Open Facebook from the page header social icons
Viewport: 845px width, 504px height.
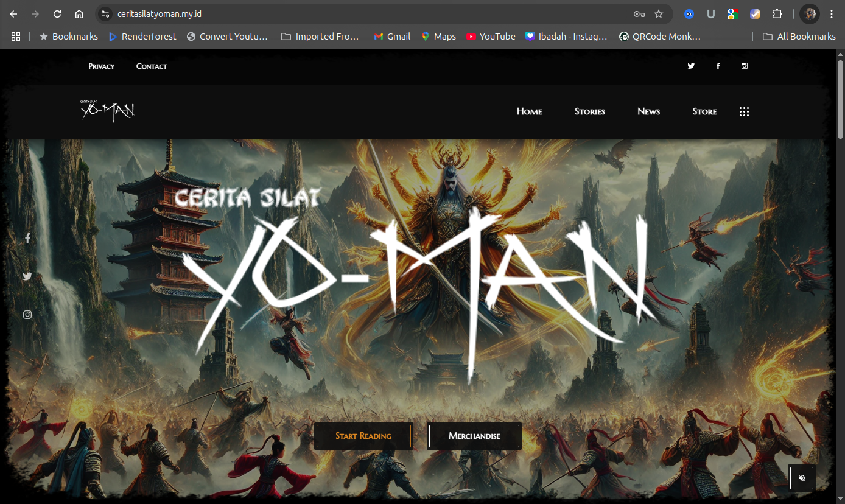718,66
